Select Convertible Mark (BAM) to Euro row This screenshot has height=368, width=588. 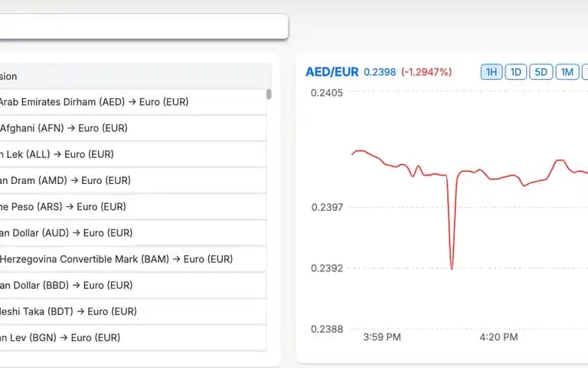coord(115,259)
